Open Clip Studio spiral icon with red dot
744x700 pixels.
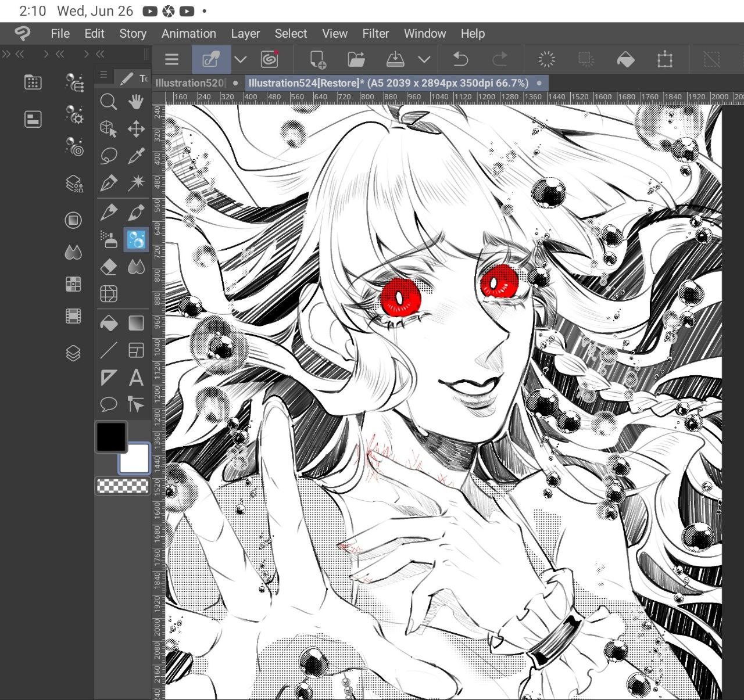click(269, 59)
